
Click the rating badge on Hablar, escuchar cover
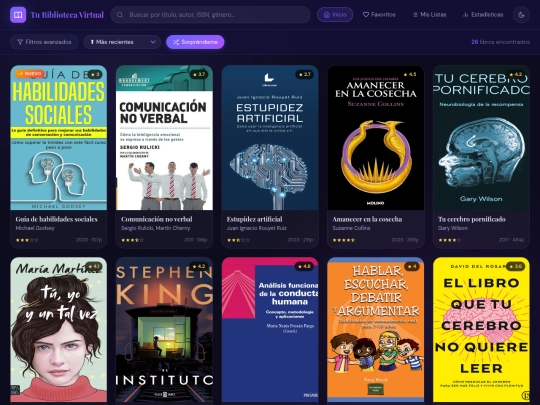click(412, 266)
